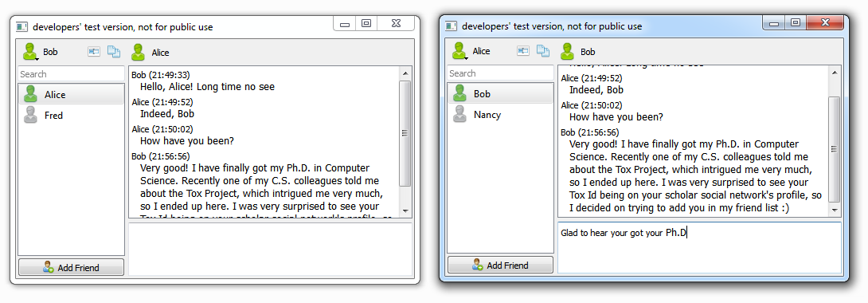This screenshot has height=303, width=868.
Task: Maximize the left Tox window
Action: [x=366, y=23]
